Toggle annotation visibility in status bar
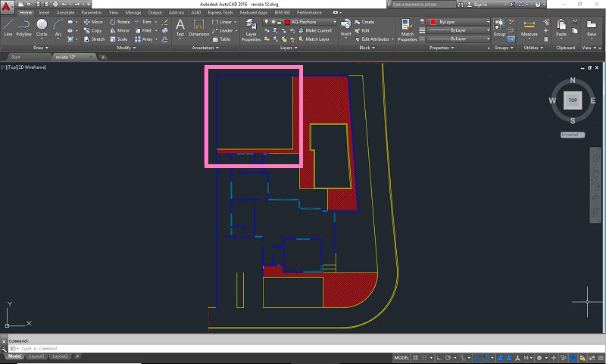 click(x=501, y=358)
